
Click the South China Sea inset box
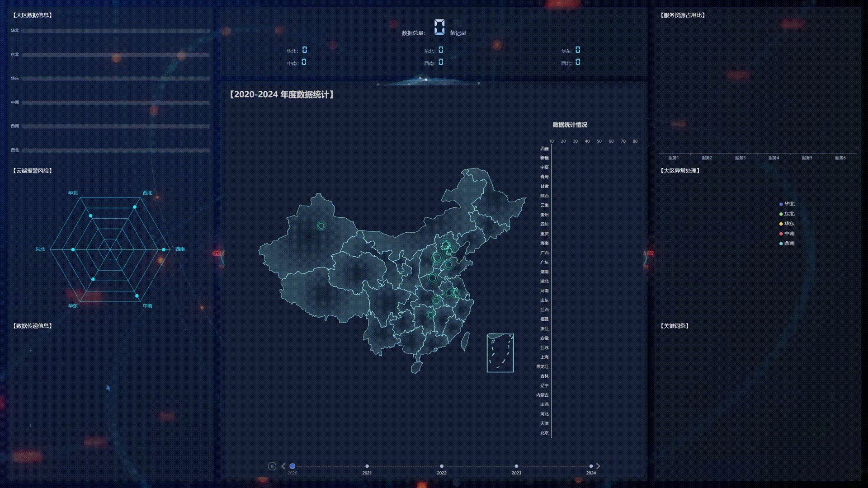(x=500, y=353)
